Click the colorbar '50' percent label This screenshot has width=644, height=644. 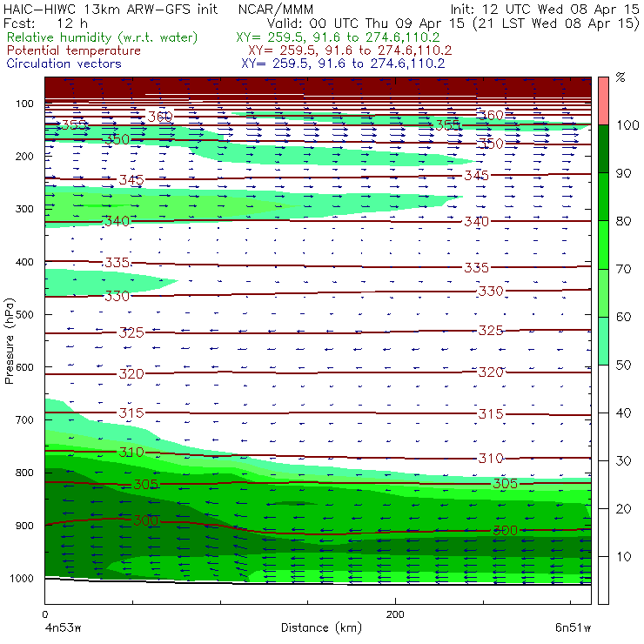[x=623, y=366]
